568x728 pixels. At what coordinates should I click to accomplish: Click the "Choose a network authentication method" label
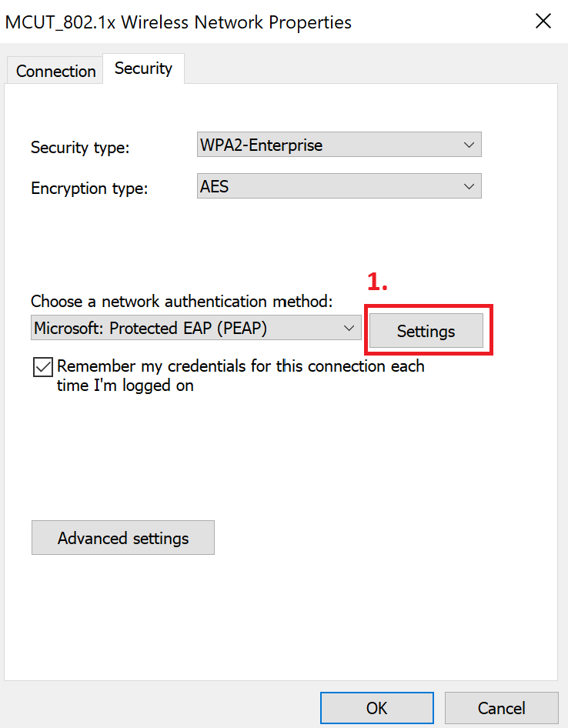(182, 301)
